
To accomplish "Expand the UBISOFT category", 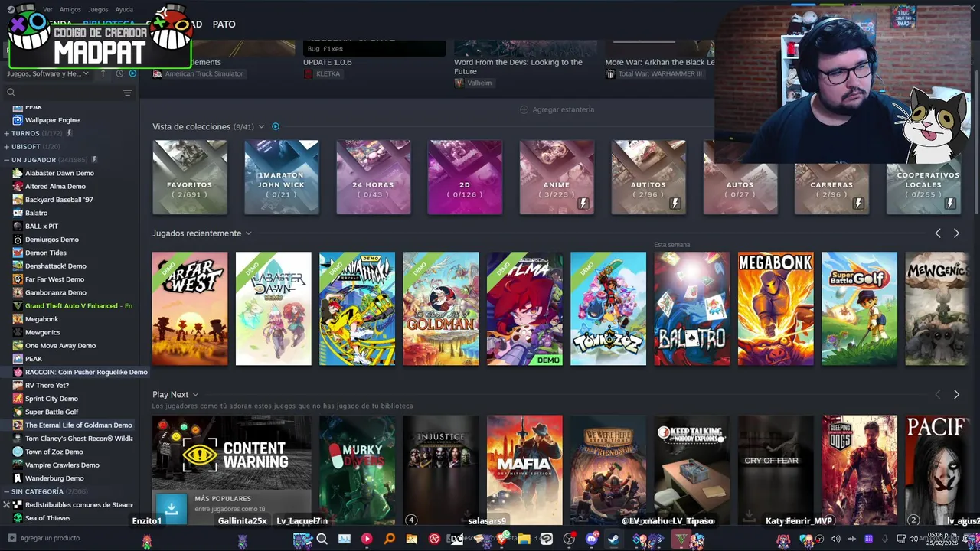I will pos(7,146).
